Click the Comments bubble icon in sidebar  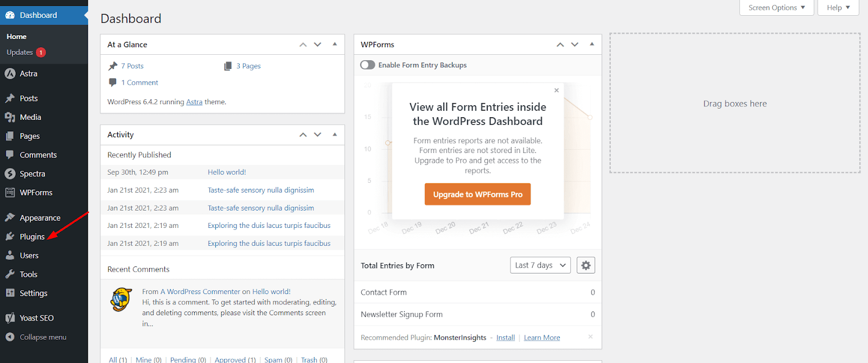point(10,155)
